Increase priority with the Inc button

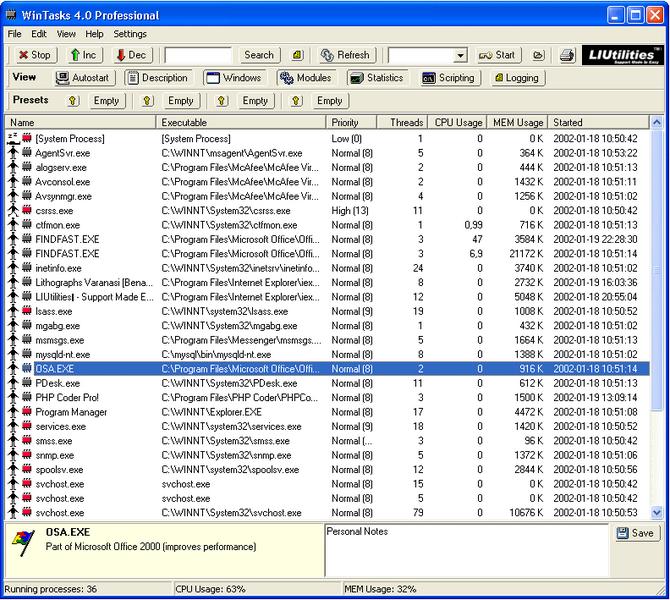(x=84, y=55)
